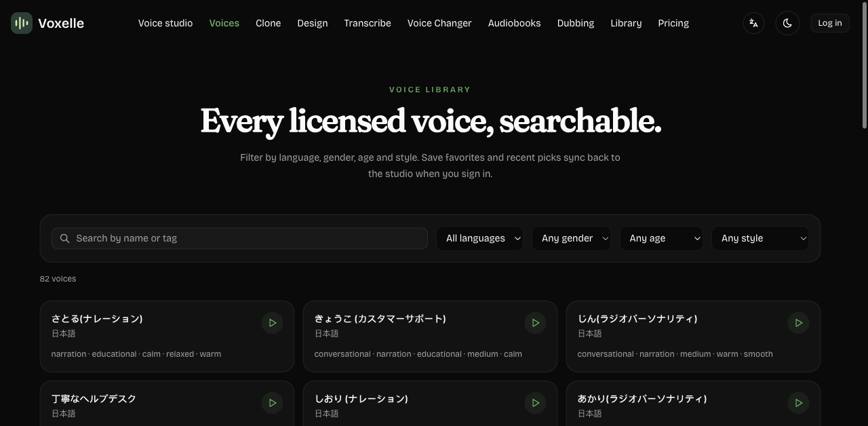Open the Transcribe page

368,23
